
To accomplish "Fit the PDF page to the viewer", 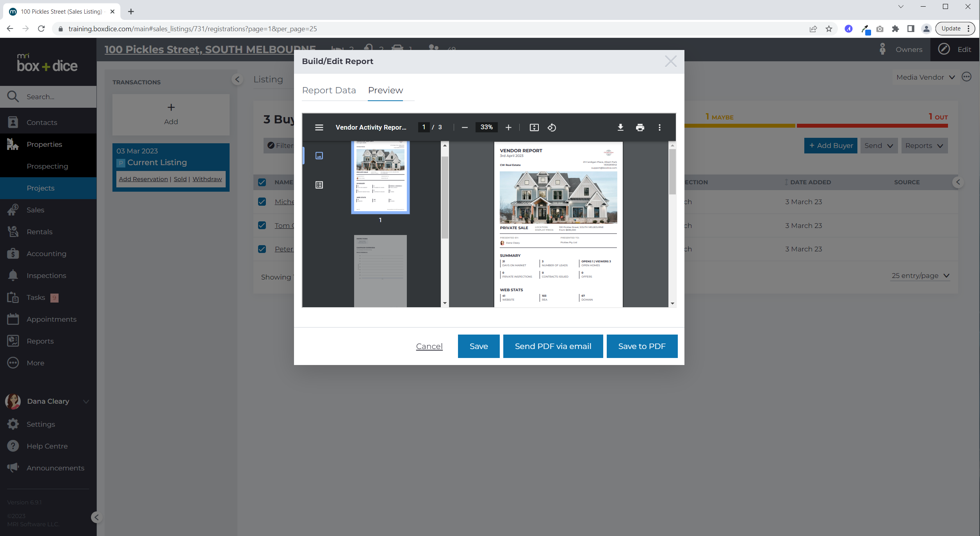I will pos(534,127).
